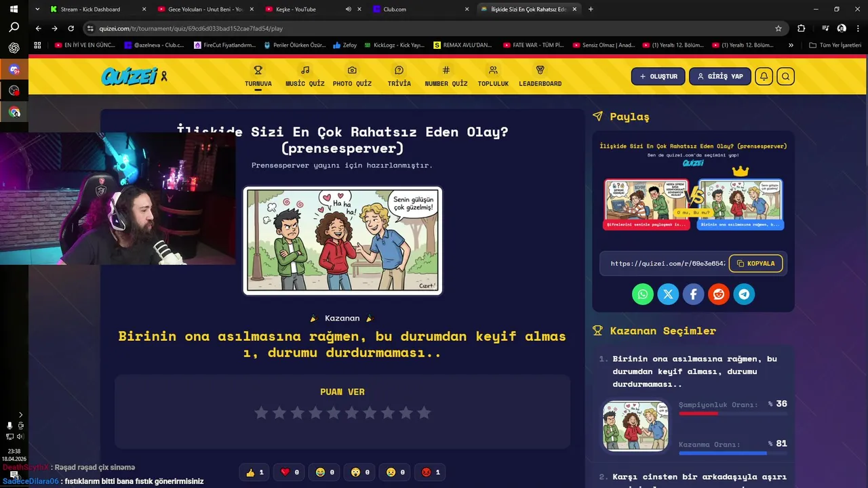Click the winning cartoon image
The image size is (868, 488).
(342, 241)
